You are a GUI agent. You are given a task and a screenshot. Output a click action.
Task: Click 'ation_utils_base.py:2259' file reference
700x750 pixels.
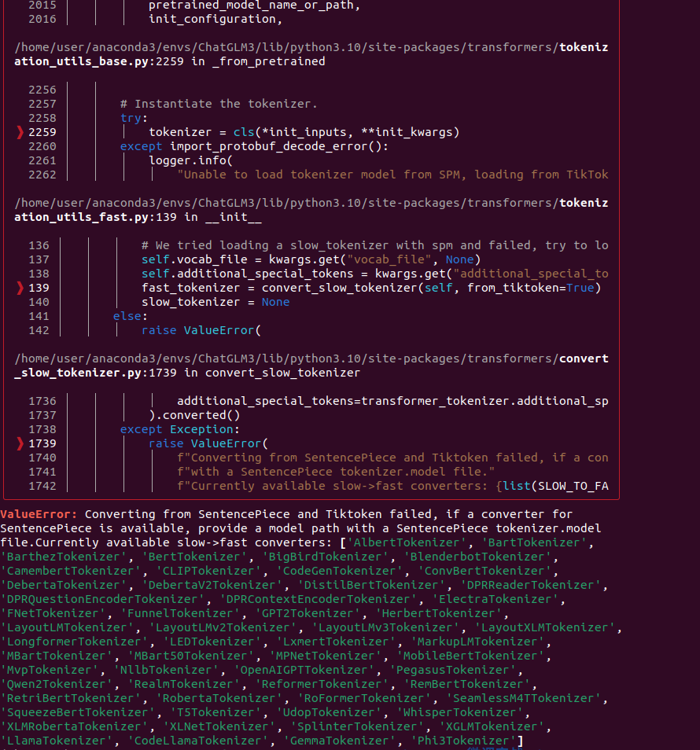tap(98, 61)
